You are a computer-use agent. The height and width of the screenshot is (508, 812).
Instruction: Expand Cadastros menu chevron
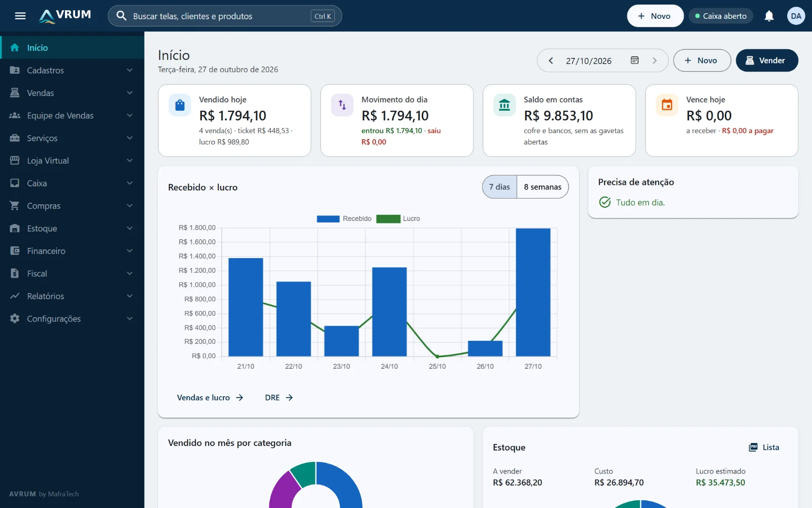[130, 70]
